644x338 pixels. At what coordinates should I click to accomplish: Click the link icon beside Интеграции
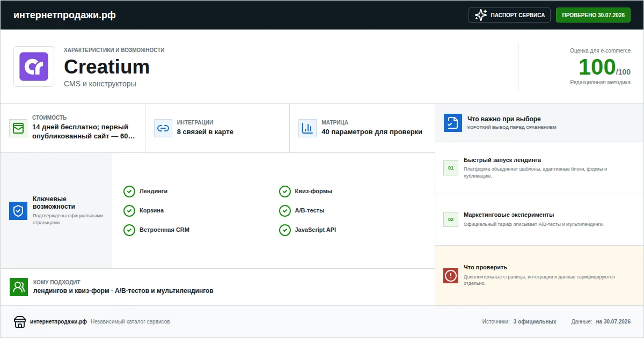[163, 128]
